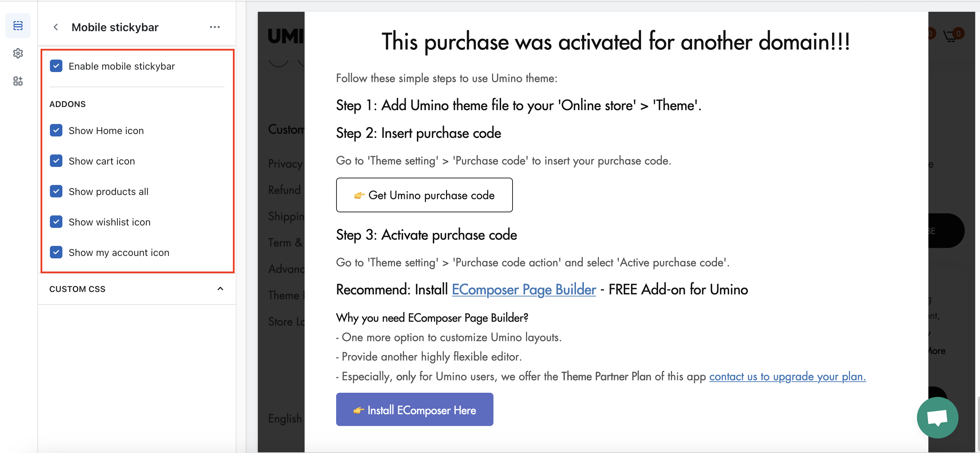Screen dimensions: 980x453
Task: Click Install EComposer Here button
Action: click(x=414, y=410)
